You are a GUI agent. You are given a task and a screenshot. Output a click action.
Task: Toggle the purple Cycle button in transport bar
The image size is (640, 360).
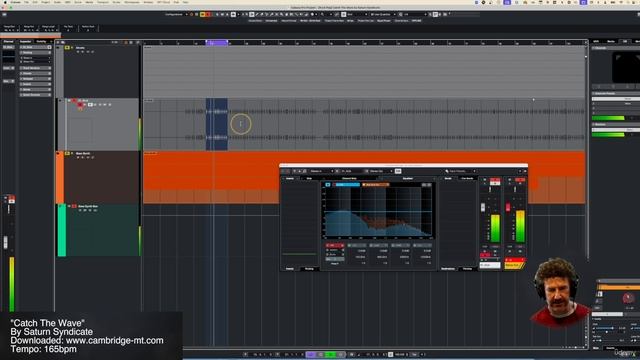coord(311,355)
